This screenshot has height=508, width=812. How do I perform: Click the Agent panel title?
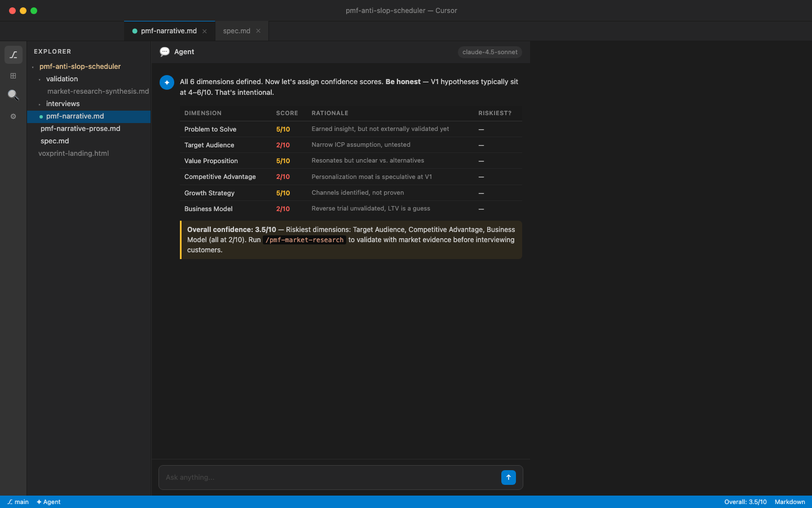[x=184, y=52]
